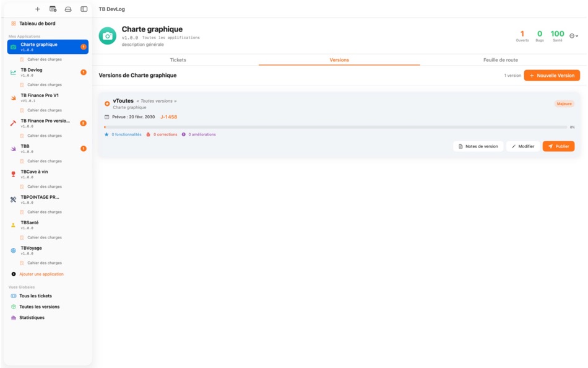This screenshot has height=368, width=588.
Task: Open the printer icon in the toolbar
Action: click(67, 9)
